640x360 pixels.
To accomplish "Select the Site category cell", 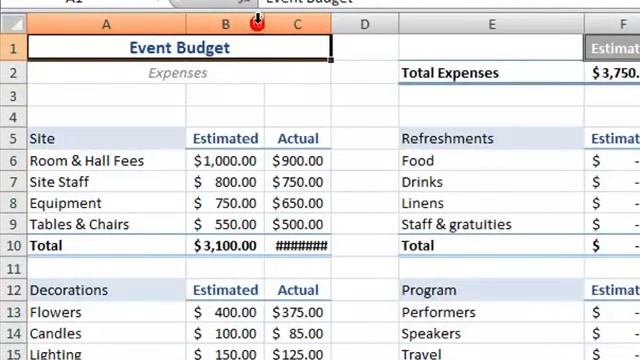I will pos(107,138).
